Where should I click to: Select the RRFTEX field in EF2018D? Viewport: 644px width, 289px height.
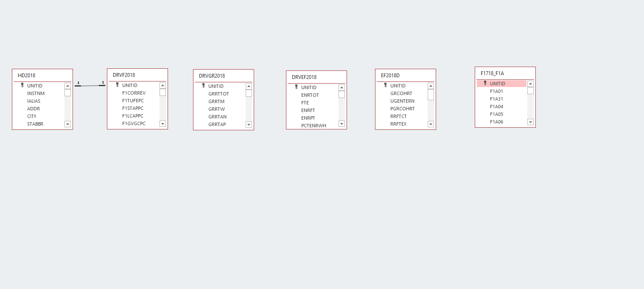(402, 124)
